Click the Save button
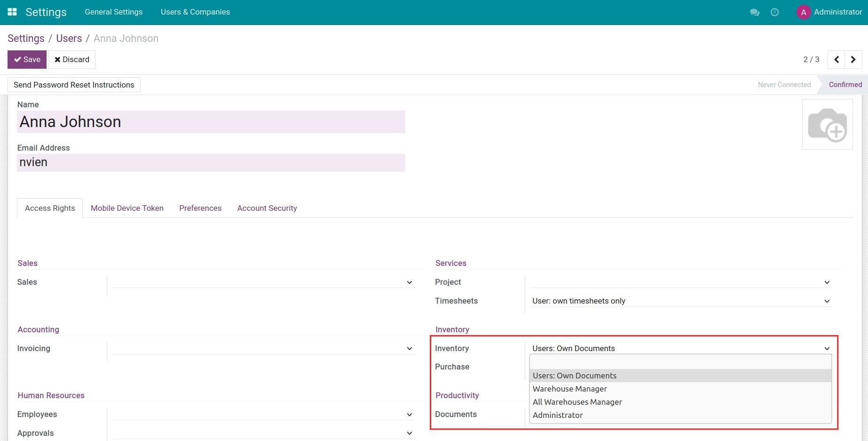The width and height of the screenshot is (868, 441). [x=27, y=59]
